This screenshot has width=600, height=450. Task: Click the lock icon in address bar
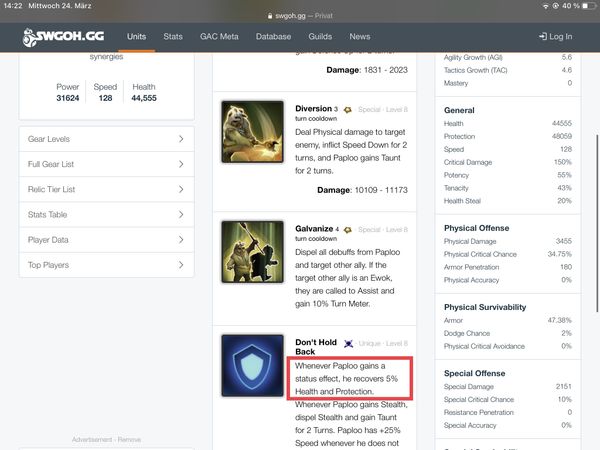click(x=270, y=16)
